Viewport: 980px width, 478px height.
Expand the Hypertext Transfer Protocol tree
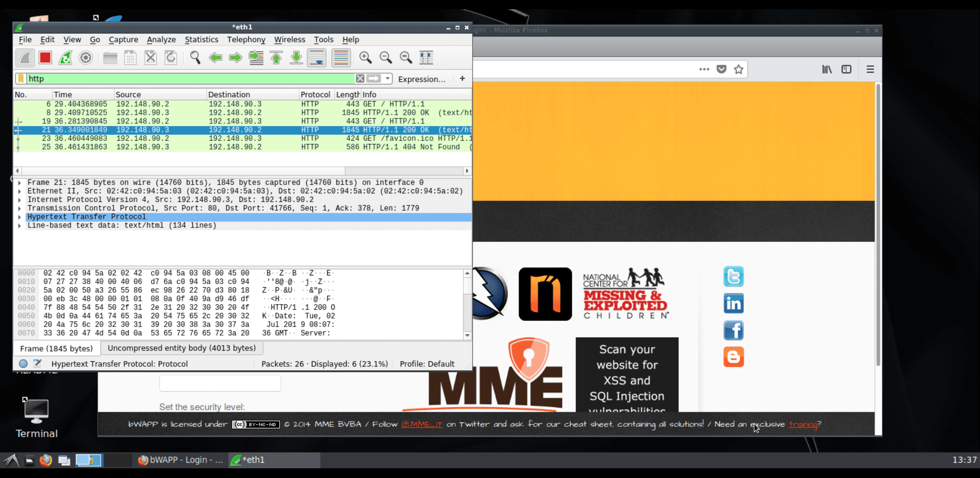[19, 217]
